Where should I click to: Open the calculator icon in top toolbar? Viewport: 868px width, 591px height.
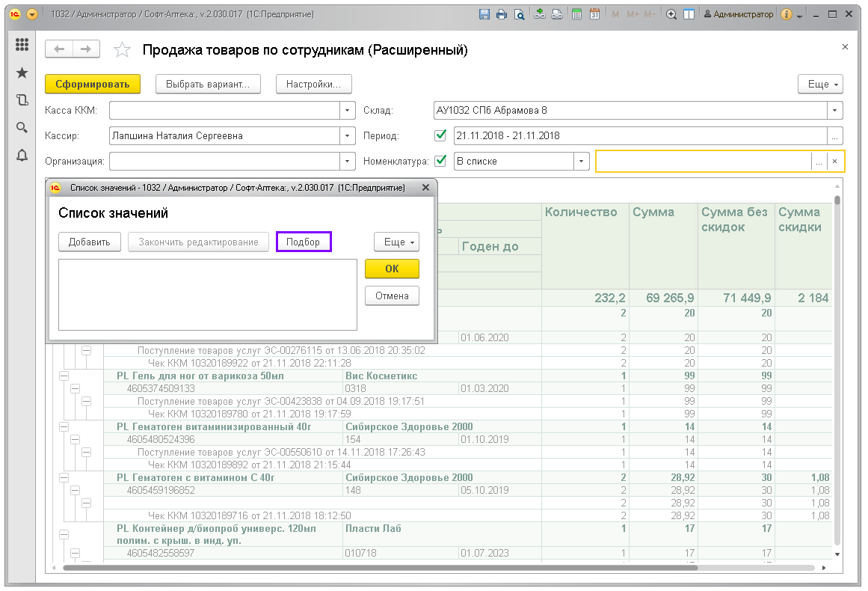pos(576,14)
